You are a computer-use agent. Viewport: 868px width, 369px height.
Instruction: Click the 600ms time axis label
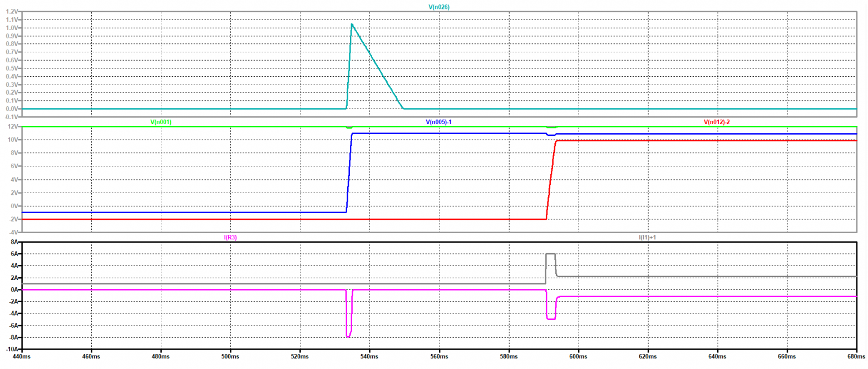click(x=578, y=356)
